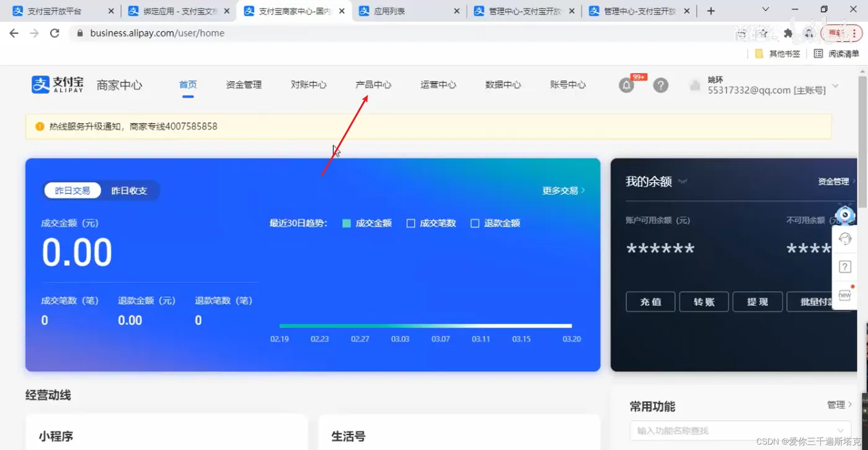Open the 小程序 card
Screen dimensions: 868x450
click(x=167, y=432)
